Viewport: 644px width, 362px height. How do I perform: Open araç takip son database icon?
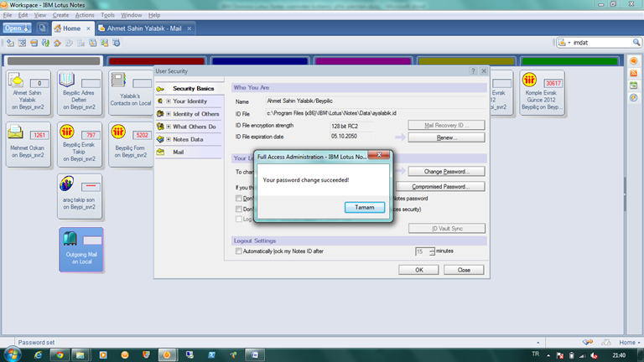(80, 196)
